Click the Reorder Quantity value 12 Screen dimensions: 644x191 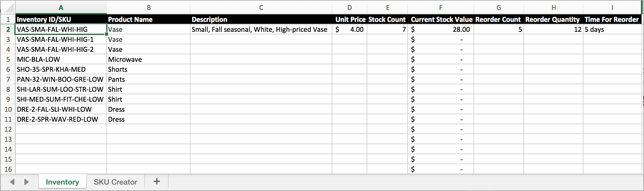coord(553,29)
